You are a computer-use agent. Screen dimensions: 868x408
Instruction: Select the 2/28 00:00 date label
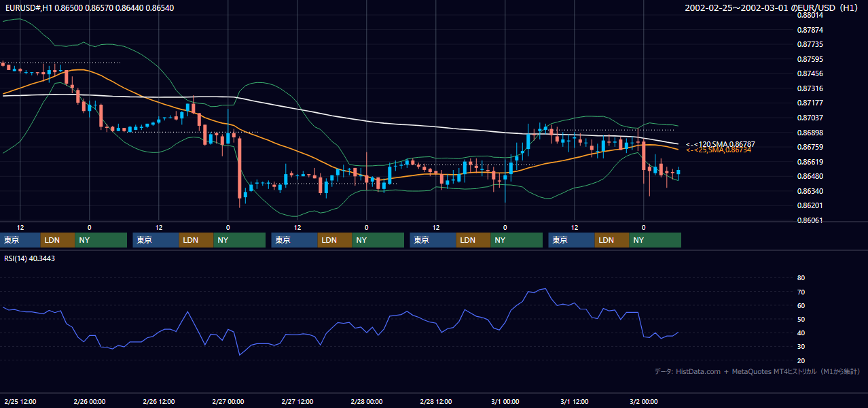[x=366, y=402]
